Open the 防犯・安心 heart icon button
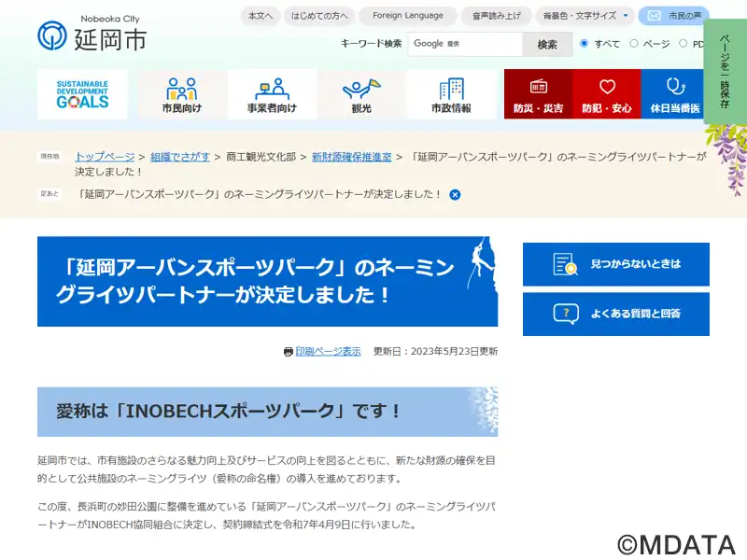The image size is (747, 560). (607, 94)
